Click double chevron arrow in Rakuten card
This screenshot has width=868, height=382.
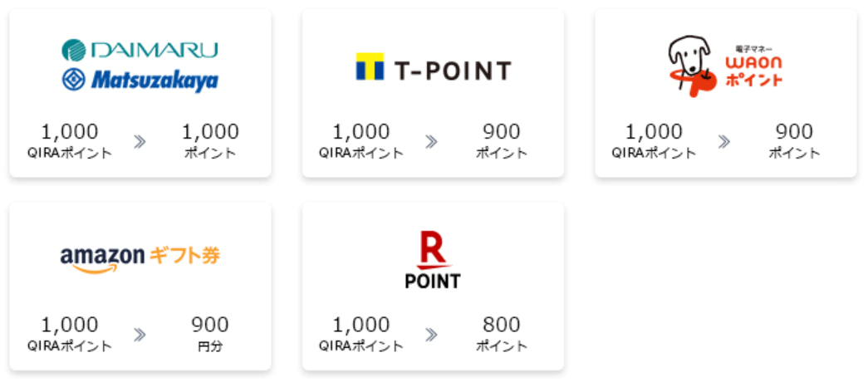432,335
